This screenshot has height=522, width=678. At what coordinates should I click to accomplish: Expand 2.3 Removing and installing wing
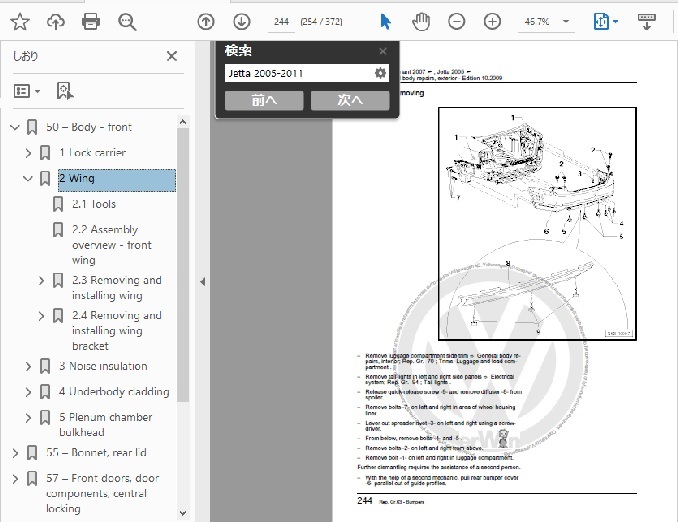tap(41, 280)
